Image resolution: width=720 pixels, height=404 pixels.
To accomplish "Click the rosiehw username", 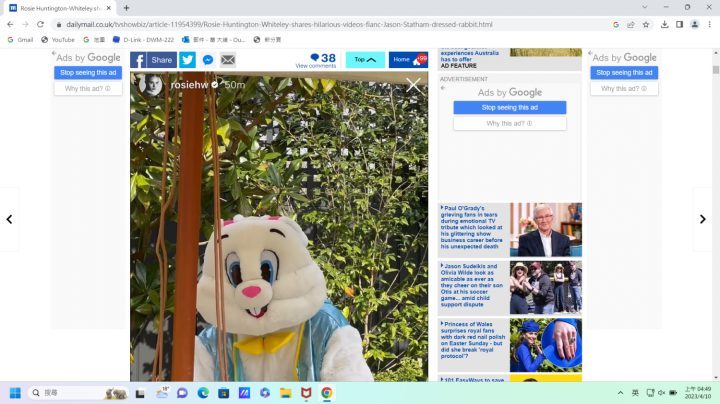I will (190, 85).
